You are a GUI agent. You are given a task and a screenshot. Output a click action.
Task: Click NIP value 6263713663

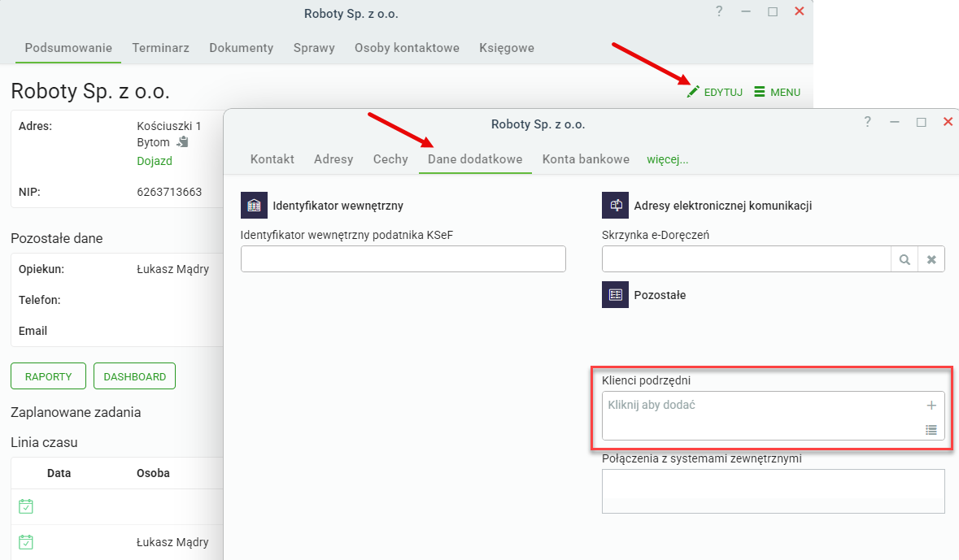tap(169, 192)
